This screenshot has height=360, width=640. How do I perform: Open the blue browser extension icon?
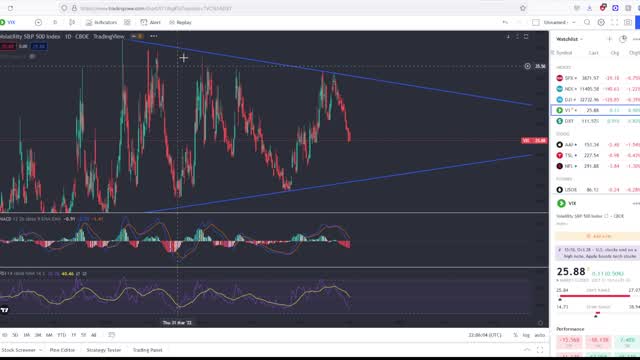tap(615, 8)
